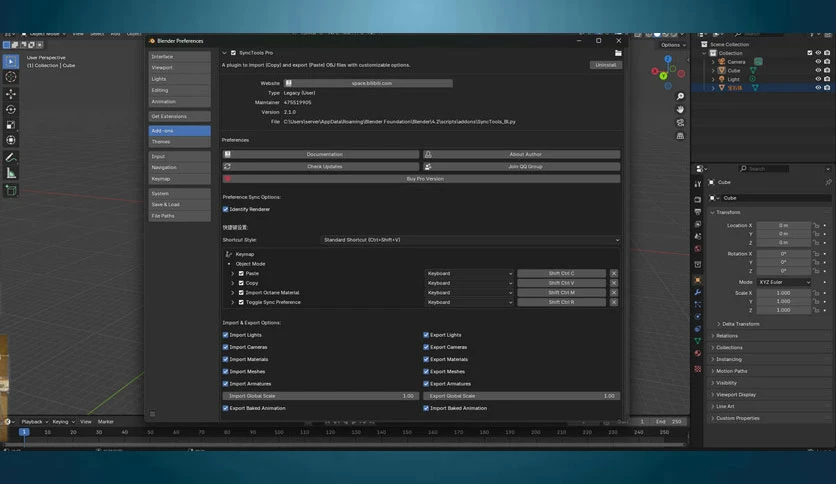
Task: Select the Scale tool in viewport toolbar
Action: coord(11,125)
